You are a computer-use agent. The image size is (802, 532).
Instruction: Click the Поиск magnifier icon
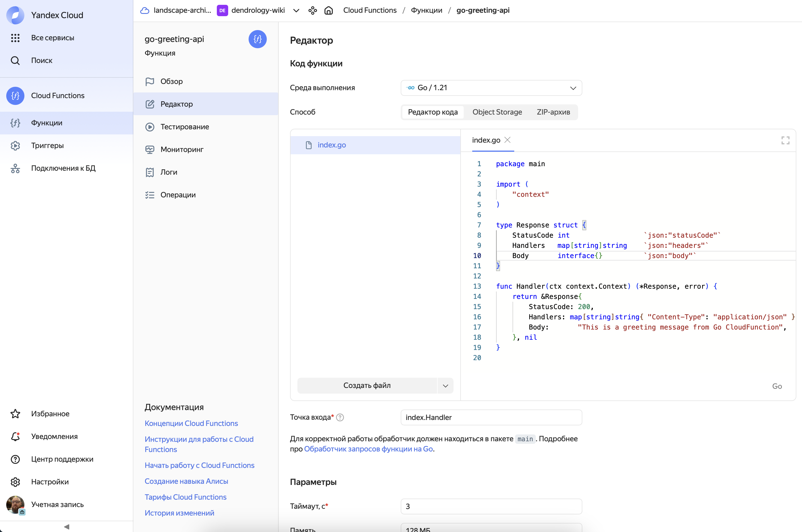point(15,60)
